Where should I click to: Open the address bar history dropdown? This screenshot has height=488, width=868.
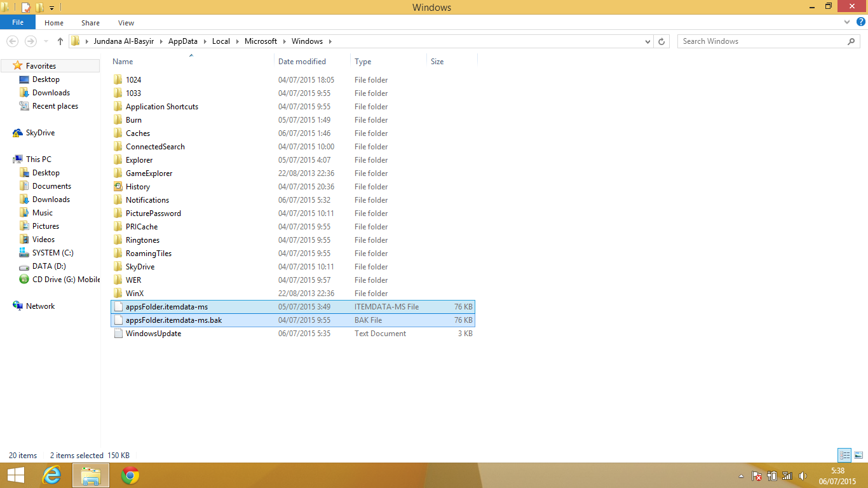coord(648,41)
